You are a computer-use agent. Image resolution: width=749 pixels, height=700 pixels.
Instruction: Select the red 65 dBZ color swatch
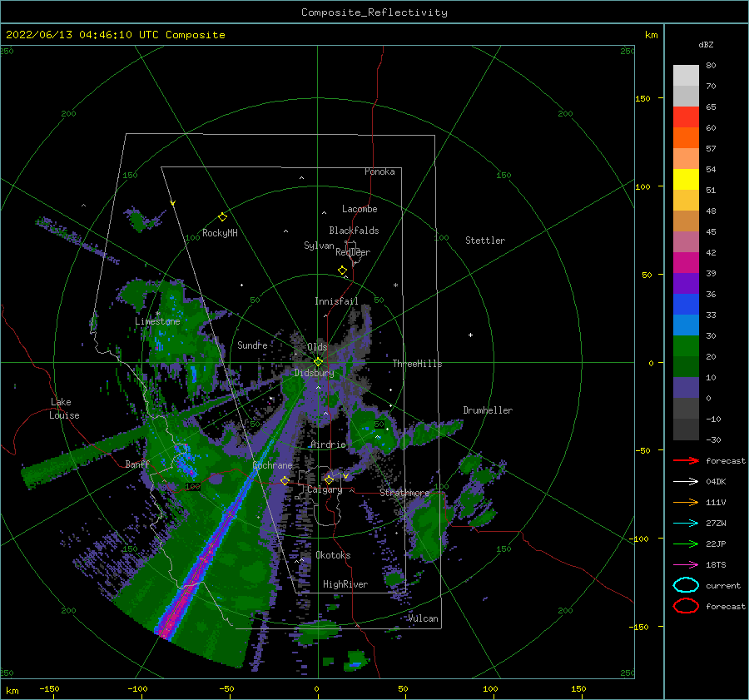[686, 117]
